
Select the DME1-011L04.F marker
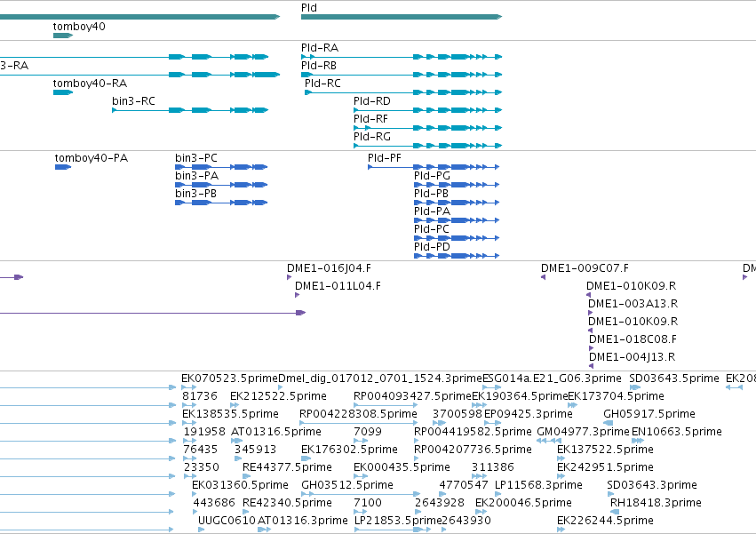(x=297, y=295)
